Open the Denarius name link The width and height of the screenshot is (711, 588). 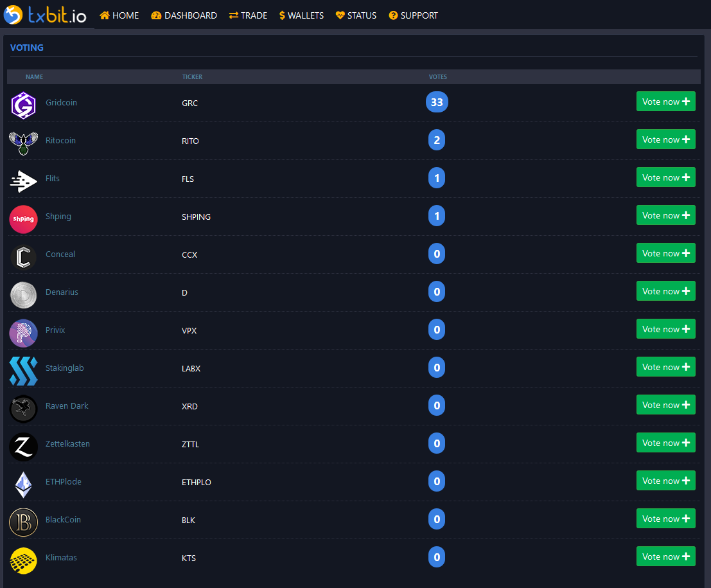[x=62, y=292]
